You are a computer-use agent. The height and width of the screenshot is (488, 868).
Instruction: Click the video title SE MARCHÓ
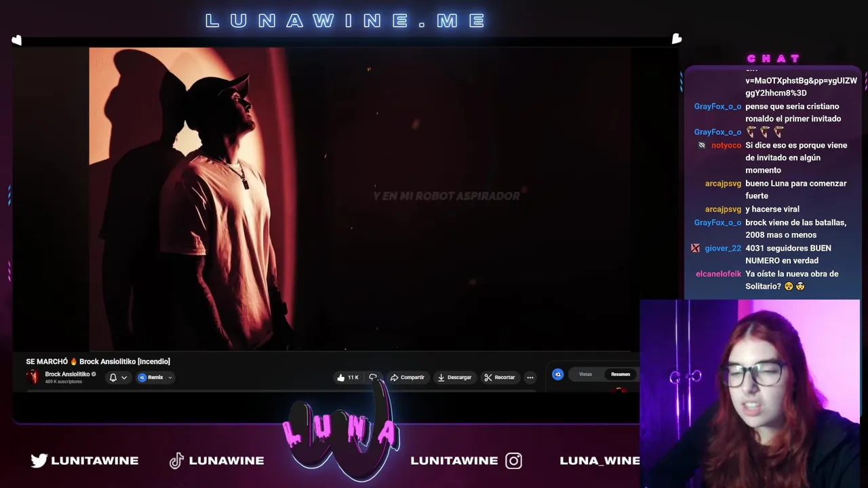(x=98, y=361)
